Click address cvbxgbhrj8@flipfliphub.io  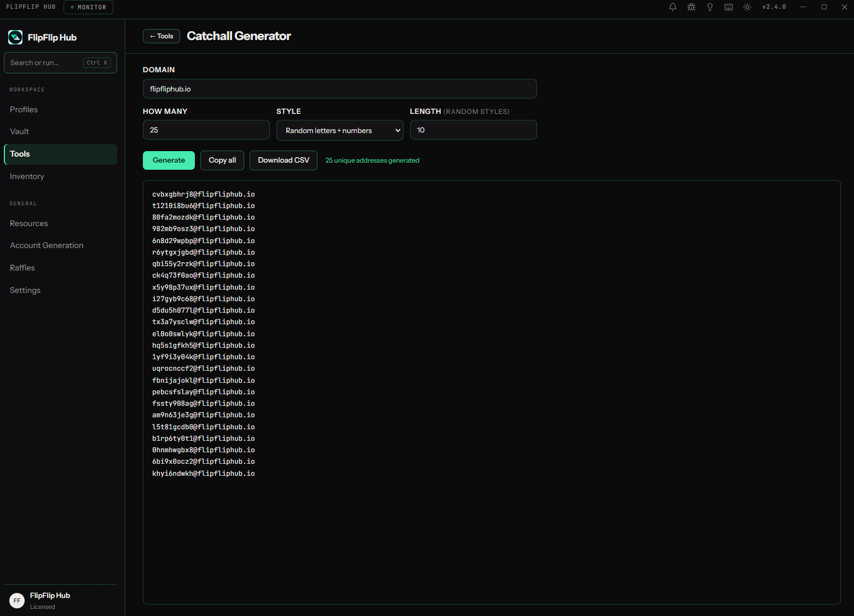point(204,194)
